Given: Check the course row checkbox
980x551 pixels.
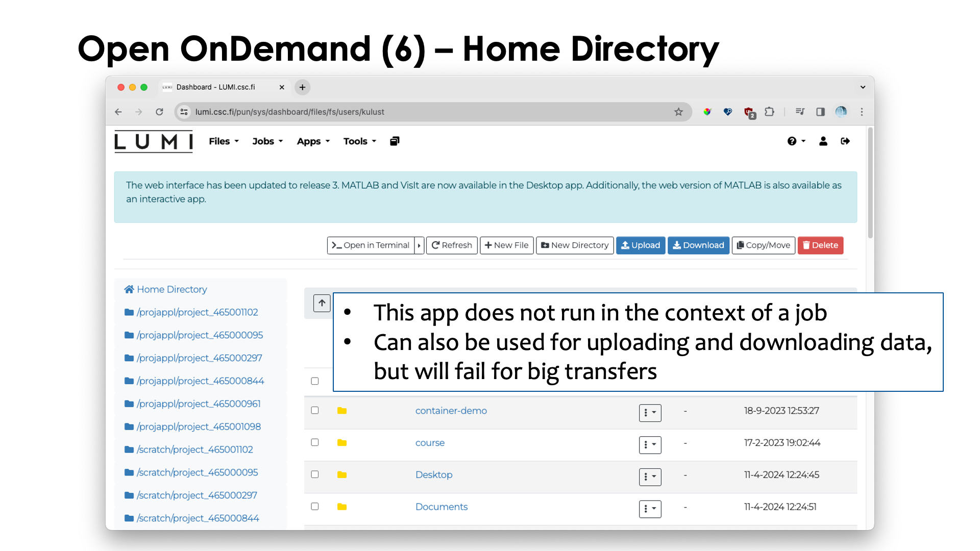Looking at the screenshot, I should [x=315, y=442].
